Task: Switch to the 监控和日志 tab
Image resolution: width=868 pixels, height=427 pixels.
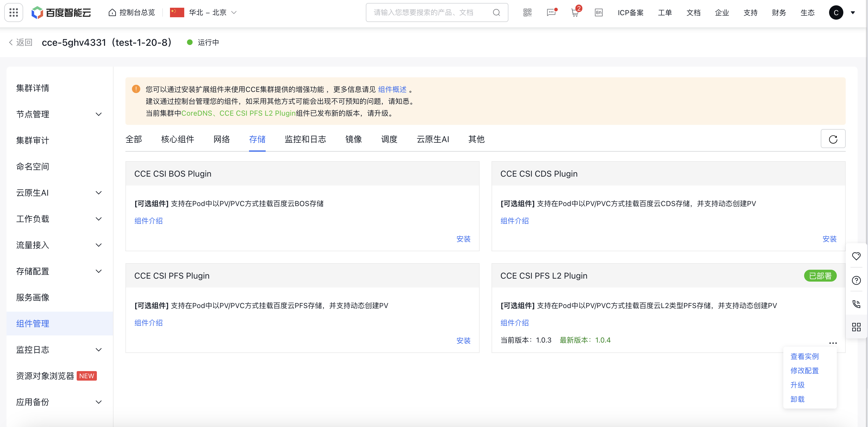Action: pyautogui.click(x=305, y=139)
